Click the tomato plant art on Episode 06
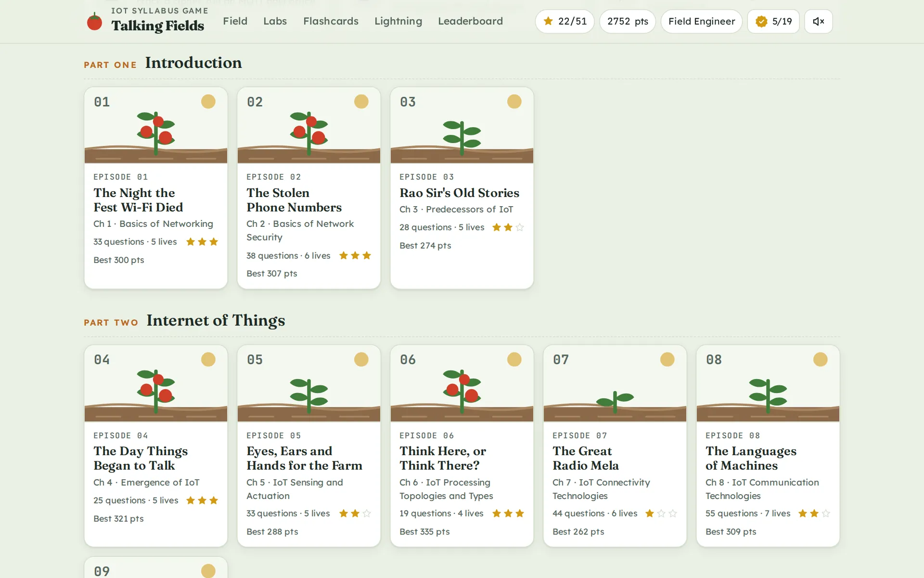Screen dimensions: 924x578 coord(462,391)
